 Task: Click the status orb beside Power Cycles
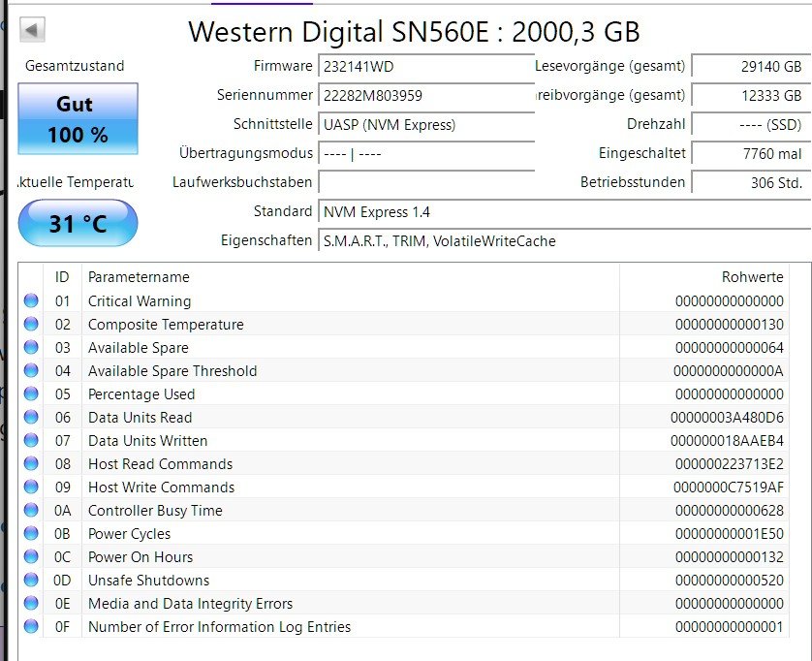pos(31,534)
